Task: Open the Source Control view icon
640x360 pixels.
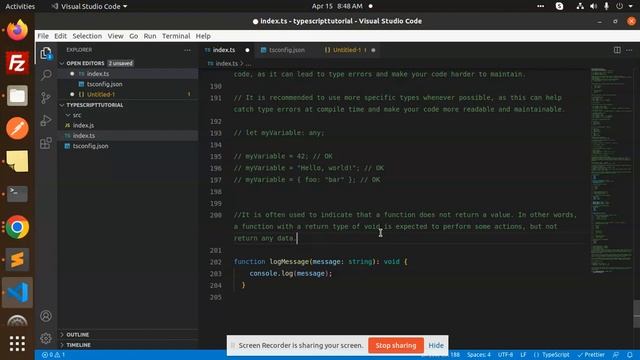Action: pyautogui.click(x=46, y=98)
